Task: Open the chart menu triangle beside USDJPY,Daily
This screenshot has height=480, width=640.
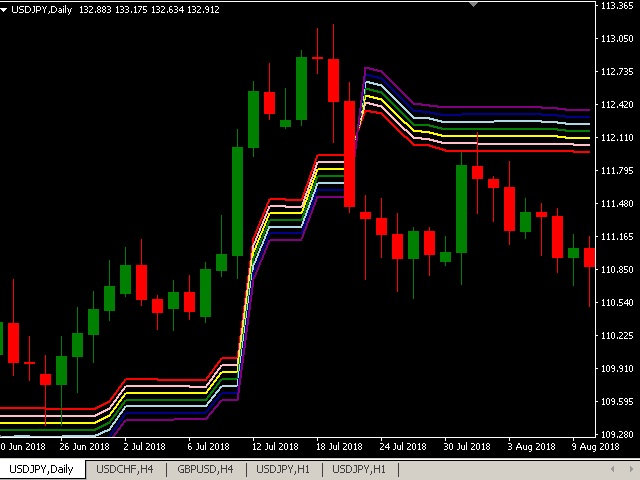Action: point(4,9)
